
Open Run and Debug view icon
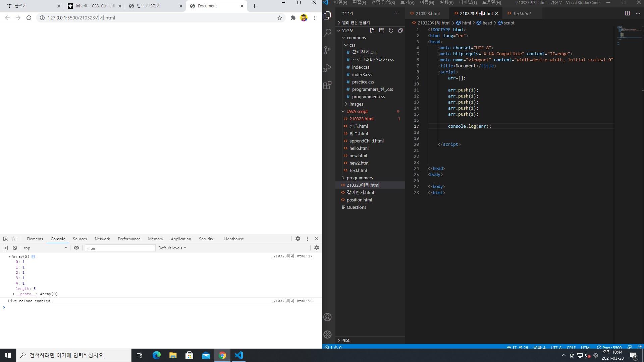pos(327,68)
